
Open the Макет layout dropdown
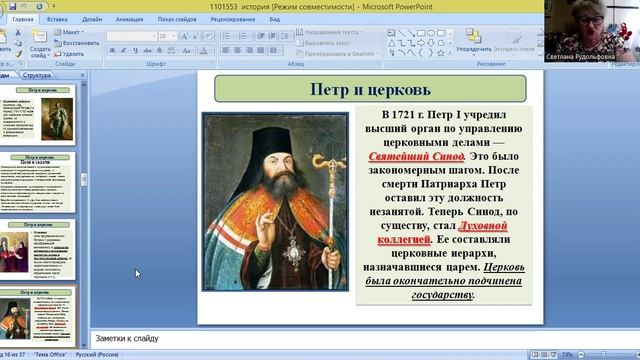[x=69, y=32]
